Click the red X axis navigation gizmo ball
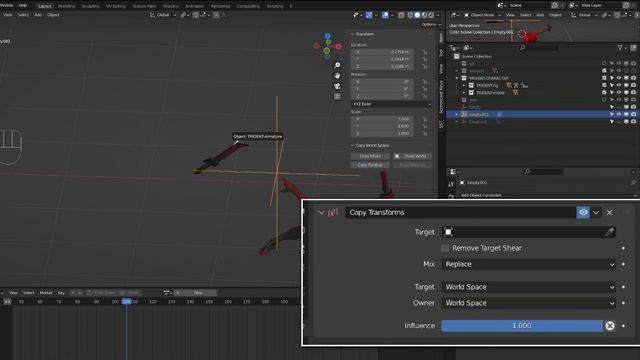The width and height of the screenshot is (640, 360). (x=339, y=47)
